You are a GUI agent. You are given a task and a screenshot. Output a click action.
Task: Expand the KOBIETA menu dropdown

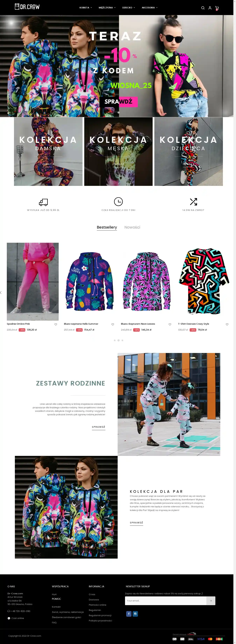[86, 8]
